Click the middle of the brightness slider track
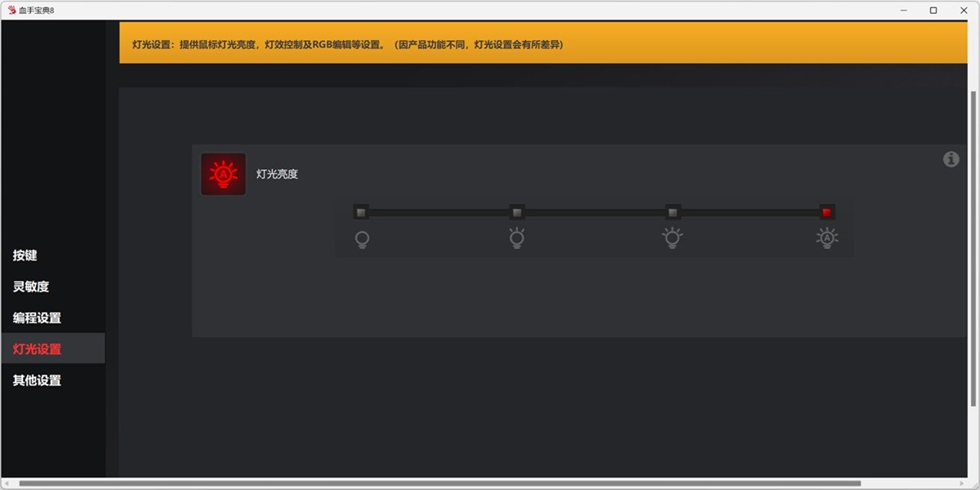 click(x=595, y=212)
